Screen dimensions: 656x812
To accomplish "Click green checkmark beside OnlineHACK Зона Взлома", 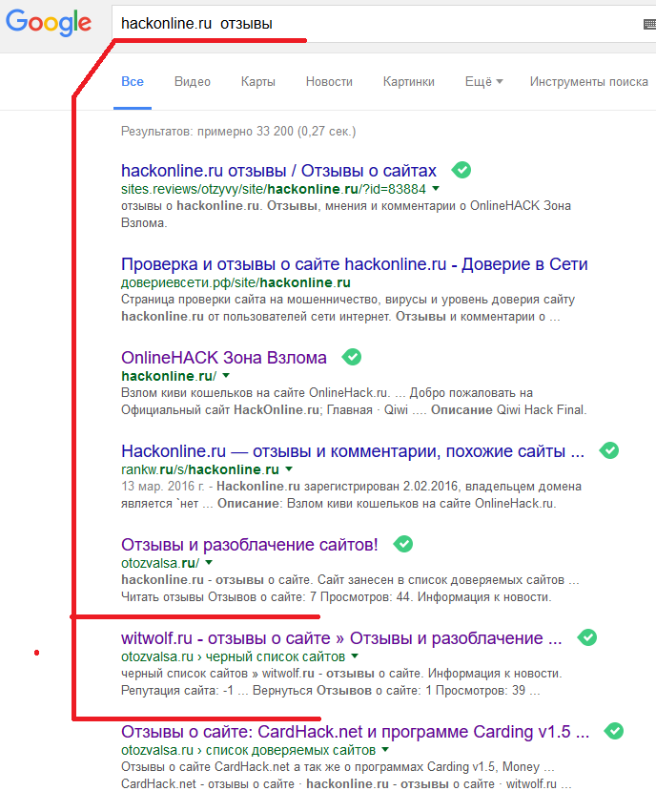I will coord(352,357).
